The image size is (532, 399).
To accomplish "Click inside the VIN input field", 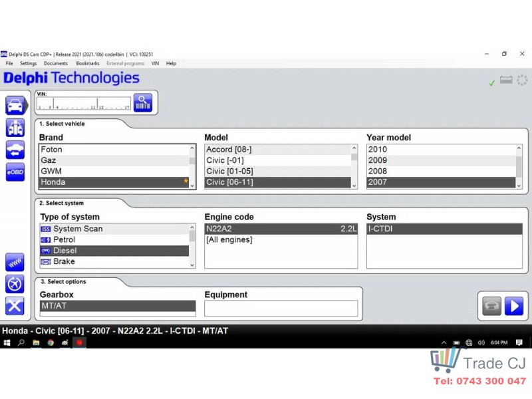I will pos(84,103).
